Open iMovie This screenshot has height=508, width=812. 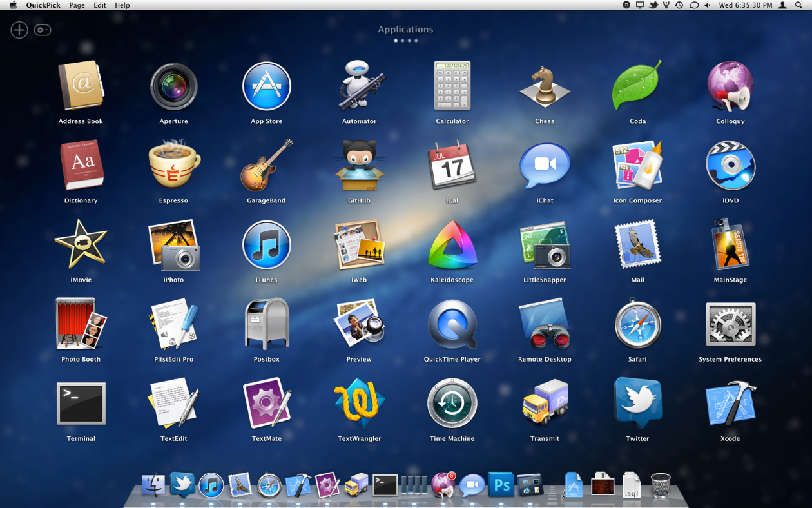(x=81, y=245)
